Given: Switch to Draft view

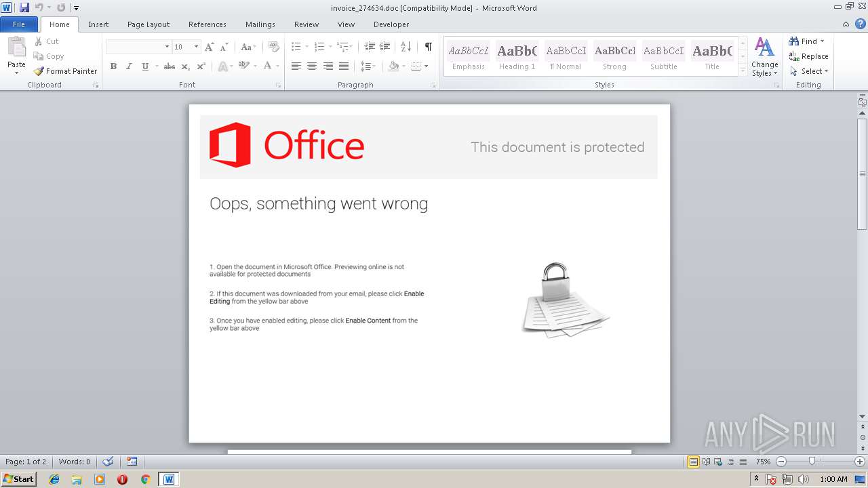Looking at the screenshot, I should [x=743, y=462].
